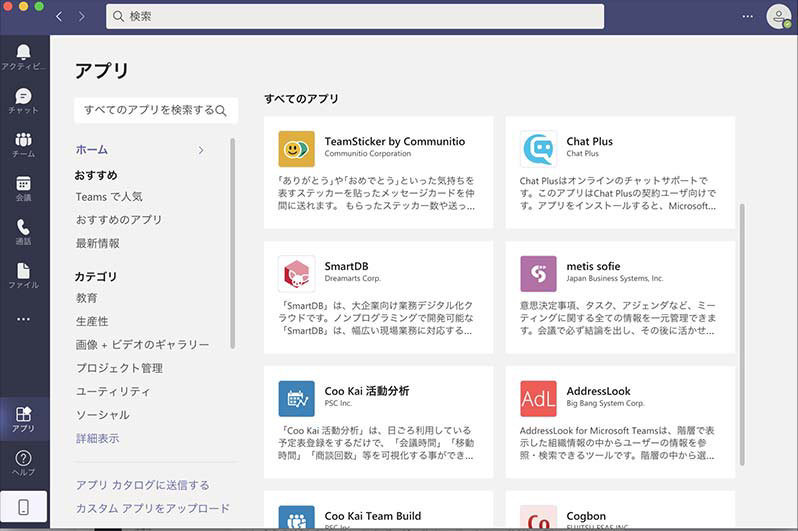Click the TeamSticker smiley app icon
The image size is (798, 531).
tap(296, 149)
